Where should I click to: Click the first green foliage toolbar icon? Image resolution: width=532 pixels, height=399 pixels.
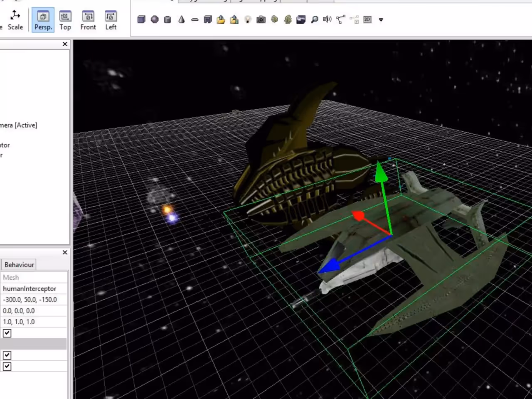274,19
